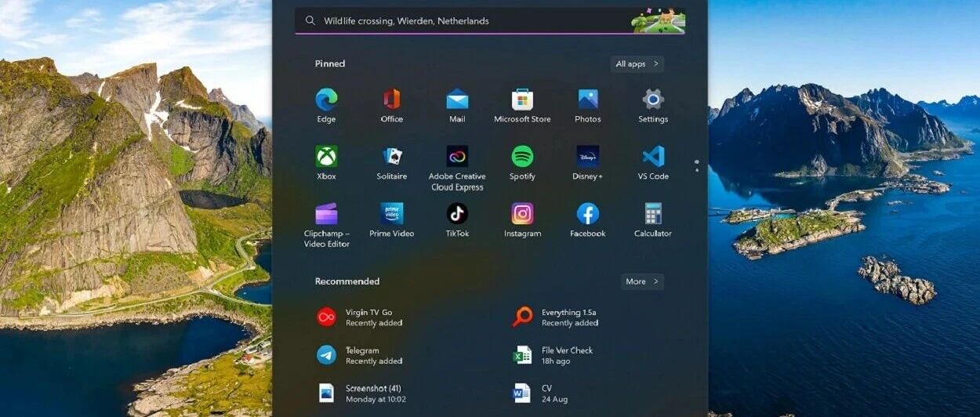Screen dimensions: 980x417
Task: Open VS Code from pinned apps
Action: 653,157
